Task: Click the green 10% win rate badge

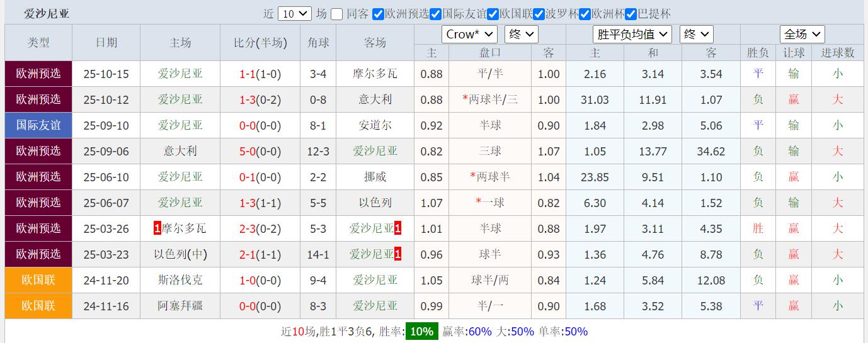Action: [421, 332]
